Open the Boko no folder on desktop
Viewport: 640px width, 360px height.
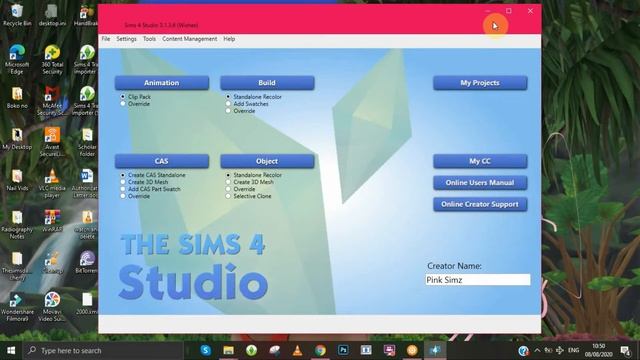17,97
